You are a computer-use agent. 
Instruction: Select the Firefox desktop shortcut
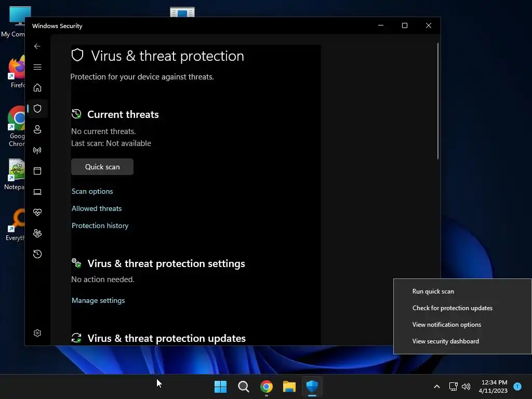17,72
